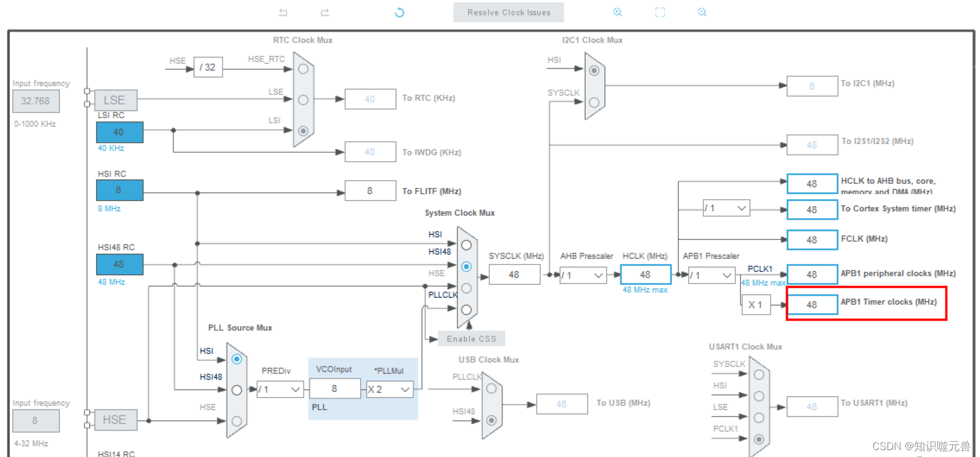The width and height of the screenshot is (980, 457).
Task: Select PLLCLK radio in System Clock Mux
Action: point(466,310)
